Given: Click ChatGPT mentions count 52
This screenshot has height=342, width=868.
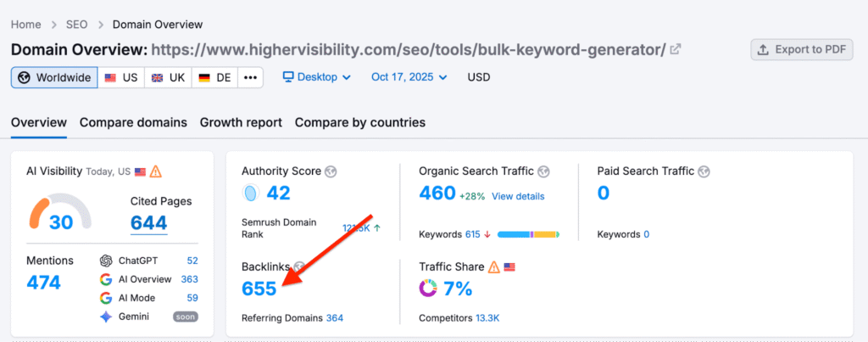Looking at the screenshot, I should 192,261.
